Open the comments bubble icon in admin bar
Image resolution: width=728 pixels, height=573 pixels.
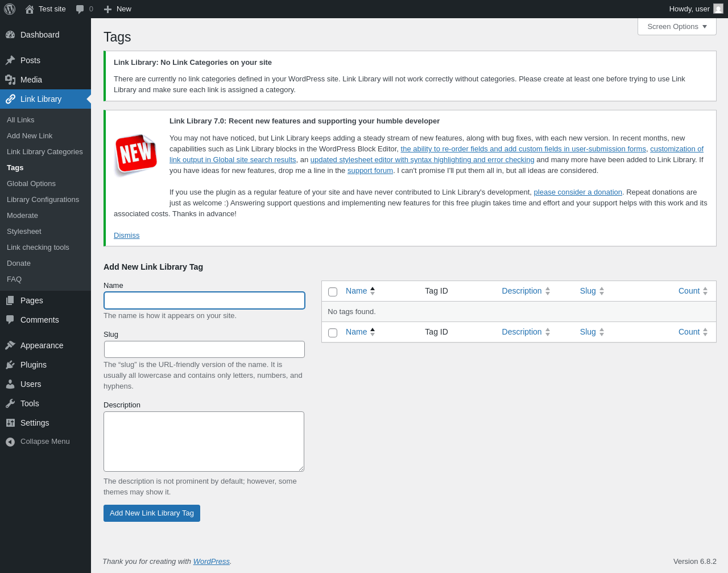[x=80, y=9]
